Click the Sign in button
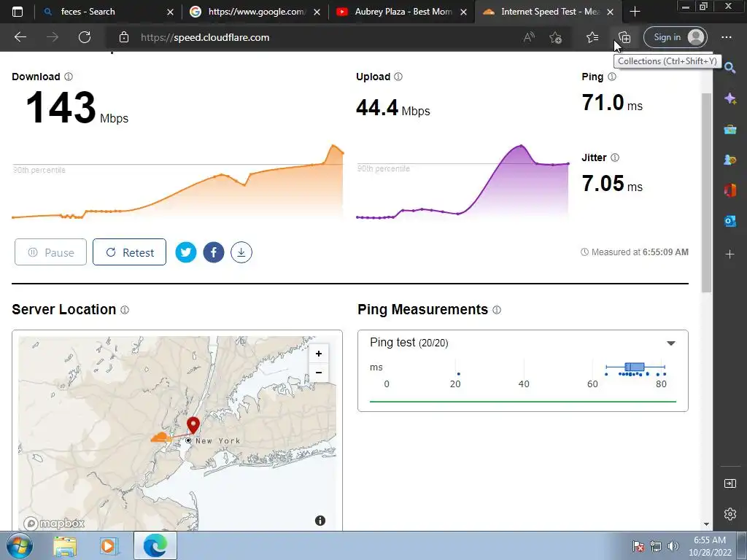Viewport: 747px width, 560px height. [675, 37]
